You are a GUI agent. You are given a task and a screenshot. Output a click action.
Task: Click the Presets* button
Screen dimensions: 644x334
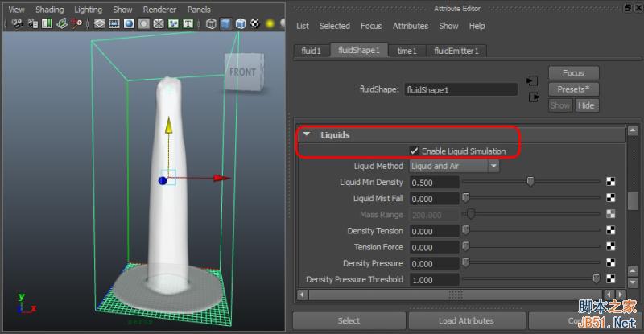tap(573, 89)
